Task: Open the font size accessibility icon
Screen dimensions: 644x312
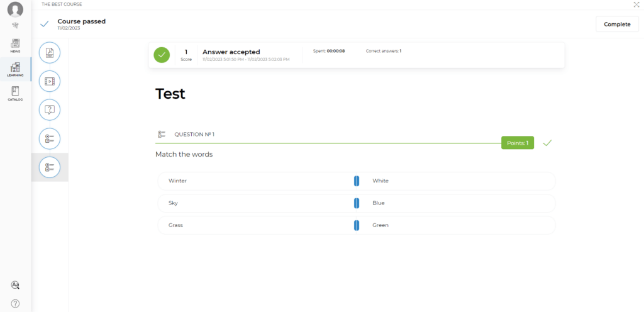Action: coord(15,285)
